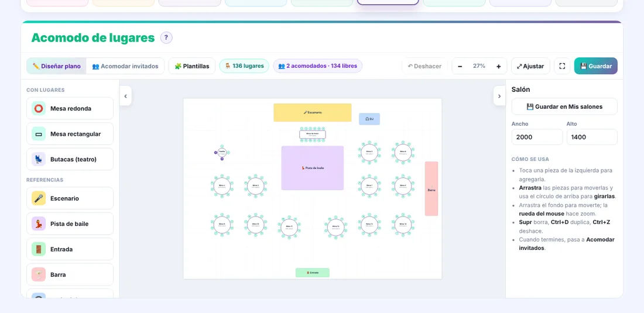The image size is (644, 313).
Task: Add a Pista de baile piece
Action: (70, 223)
